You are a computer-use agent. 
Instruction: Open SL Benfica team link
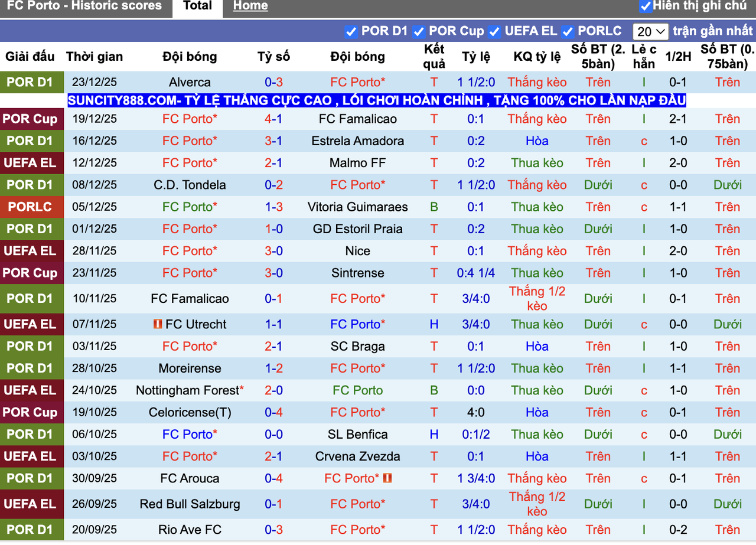point(358,435)
